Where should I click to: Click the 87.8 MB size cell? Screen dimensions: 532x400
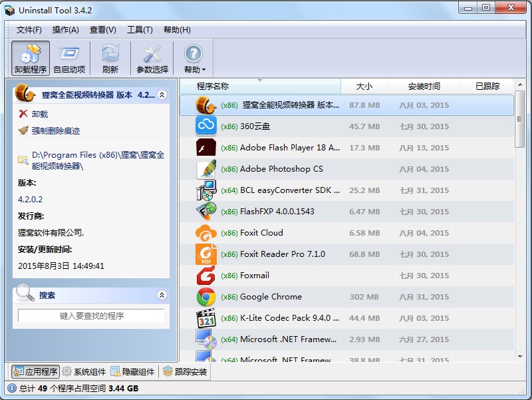tap(364, 105)
